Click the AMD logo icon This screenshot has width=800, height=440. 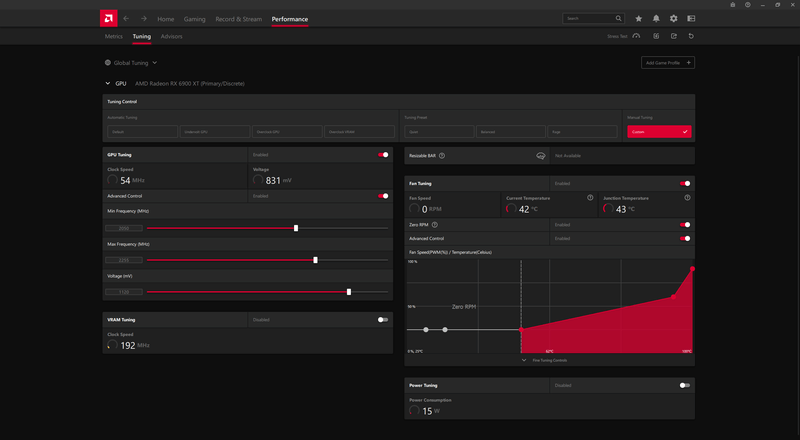click(108, 18)
